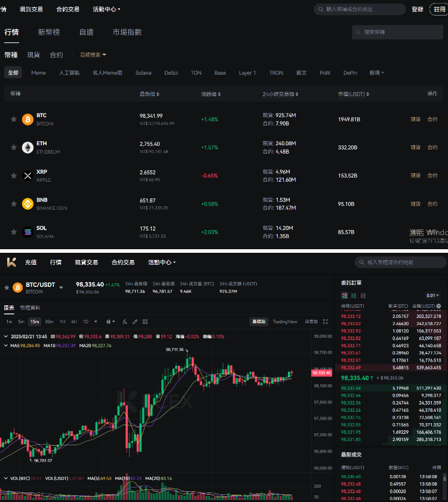
Task: Open more time intervals after 1D
Action: [x=96, y=322]
